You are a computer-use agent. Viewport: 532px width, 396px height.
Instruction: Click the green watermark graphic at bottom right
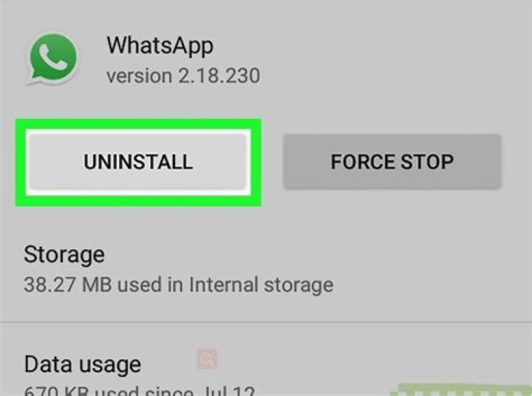[x=461, y=389]
